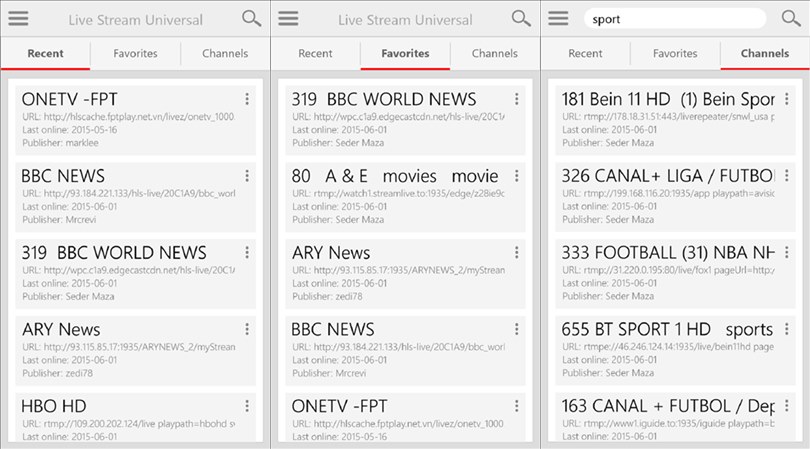Click Live Stream Universal title on middle screen
Screen dimensions: 810x449
[x=405, y=20]
